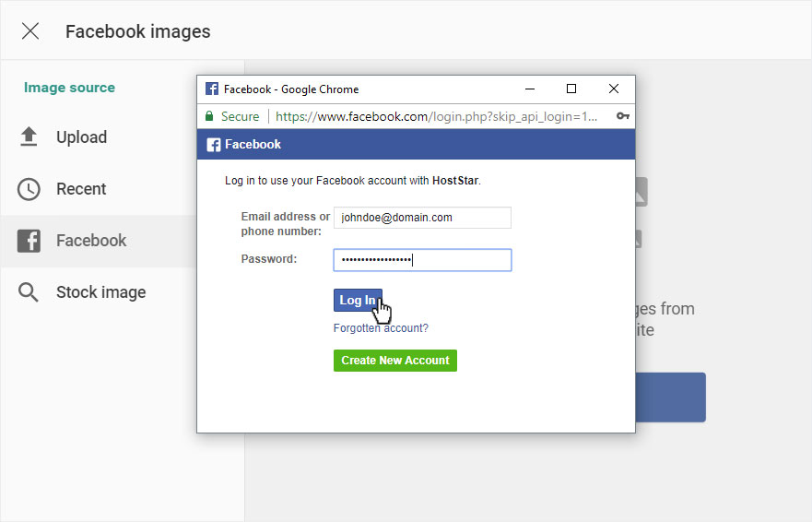Click the Create New Account button

click(395, 361)
